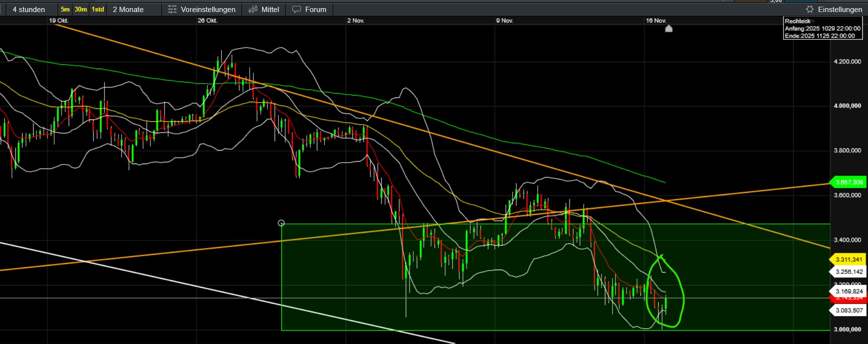Open the Forum speech bubble icon

297,10
